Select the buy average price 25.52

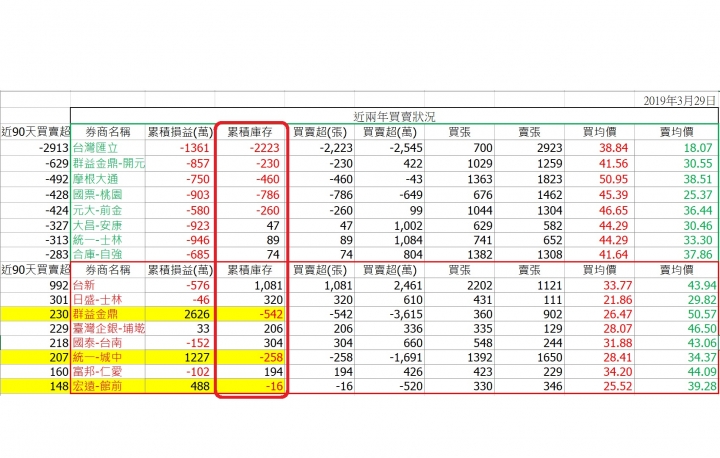point(618,386)
